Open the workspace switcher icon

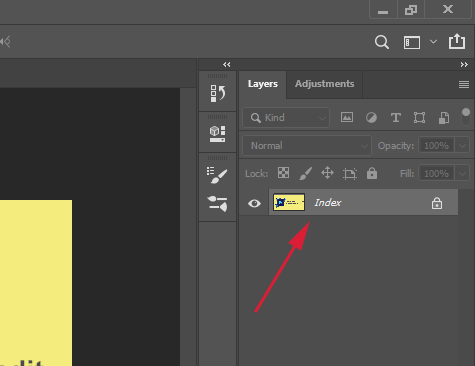click(x=412, y=43)
